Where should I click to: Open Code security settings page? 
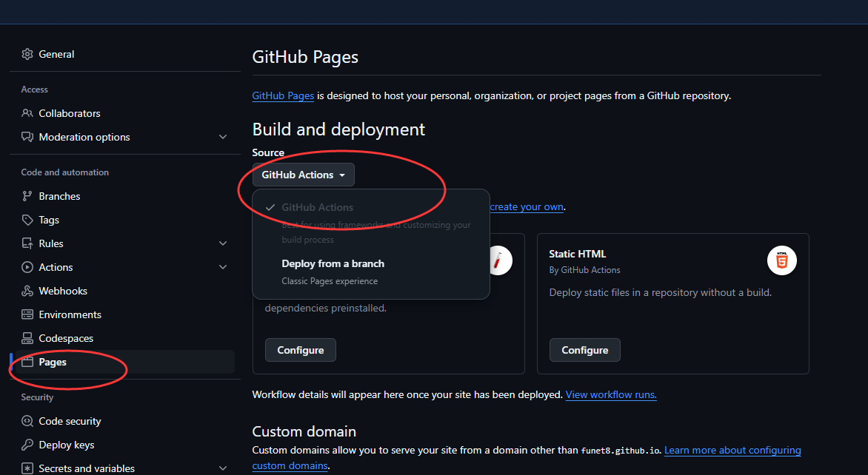tap(70, 421)
